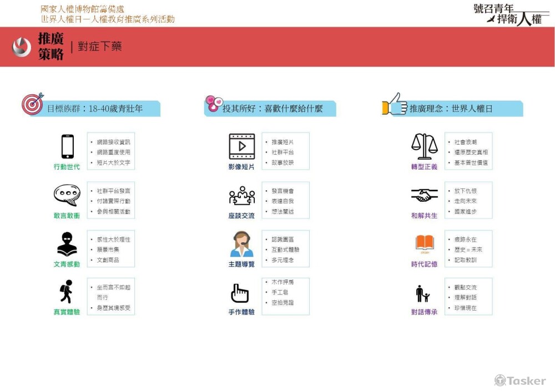This screenshot has width=555, height=392.
Task: Select the meeting group icon for 座談交流
Action: coord(241,196)
